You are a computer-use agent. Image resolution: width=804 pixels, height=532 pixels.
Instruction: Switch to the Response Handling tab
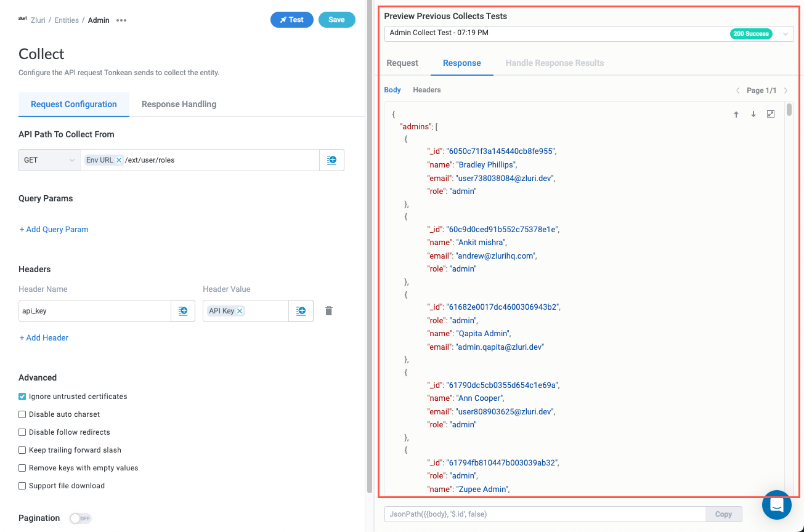pos(179,104)
